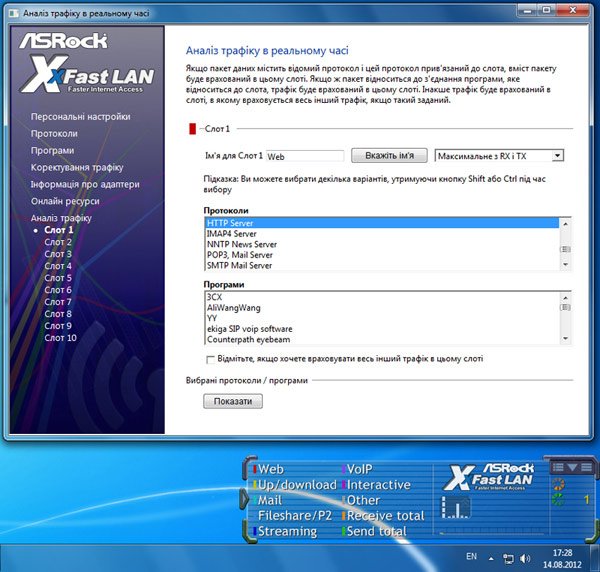Click the traffic bar graph icon in widget
This screenshot has width=600, height=572.
(x=455, y=507)
